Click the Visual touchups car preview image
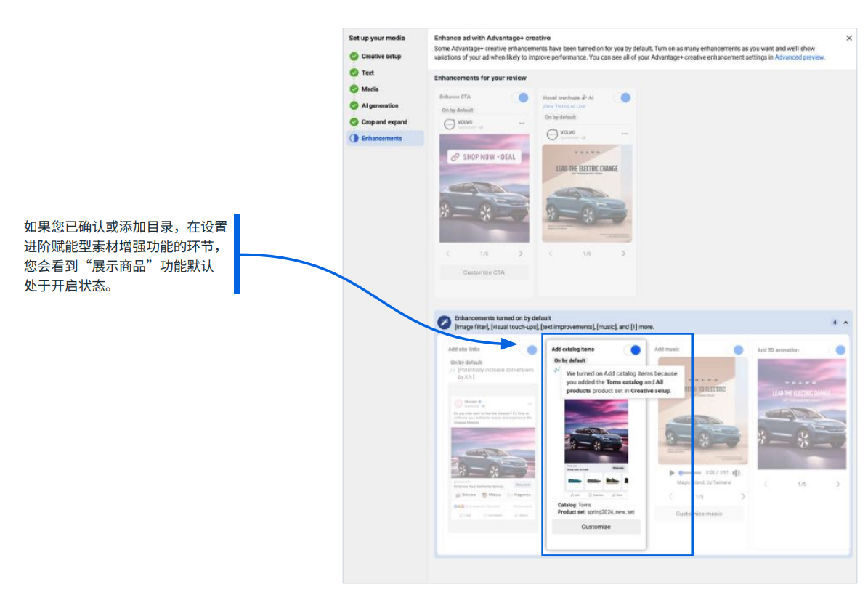 click(x=587, y=194)
